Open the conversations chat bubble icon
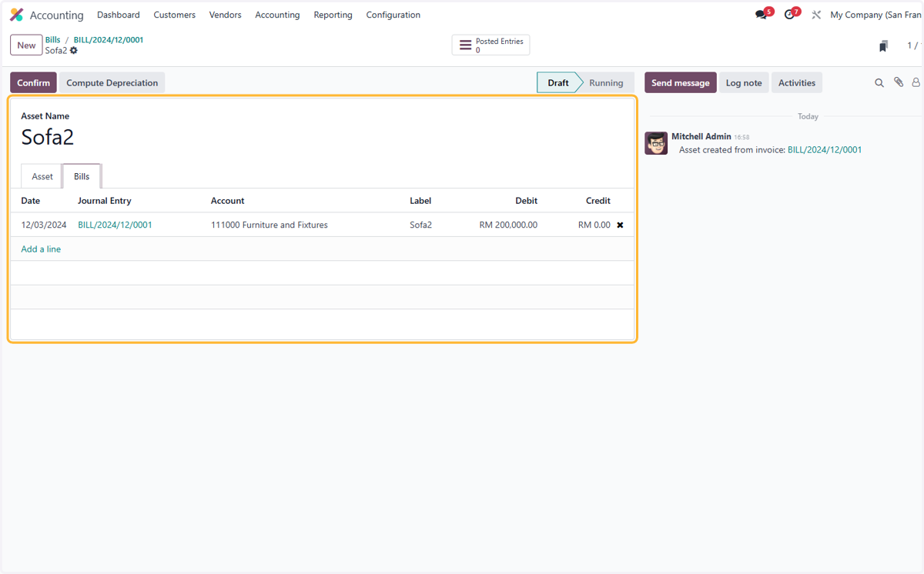The width and height of the screenshot is (924, 574). click(x=762, y=15)
